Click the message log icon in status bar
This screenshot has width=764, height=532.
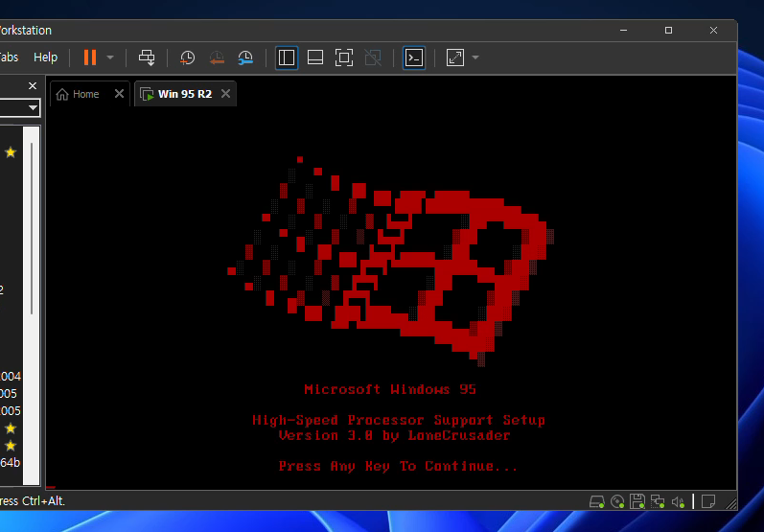tap(708, 501)
